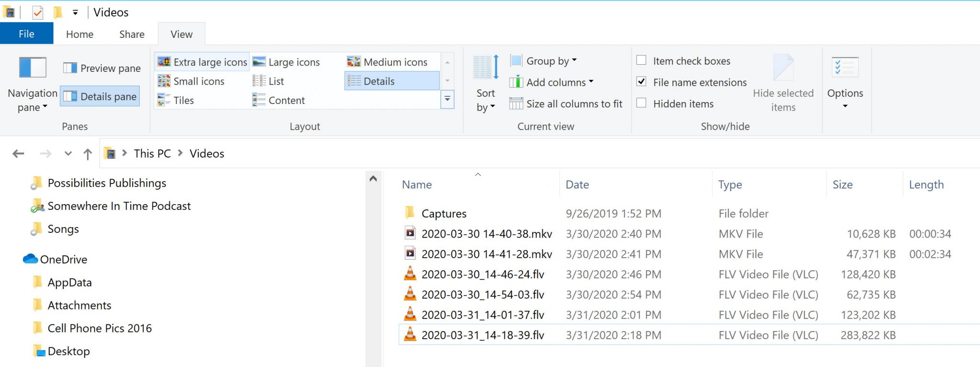Click the back navigation arrow
The height and width of the screenshot is (367, 980).
(18, 154)
